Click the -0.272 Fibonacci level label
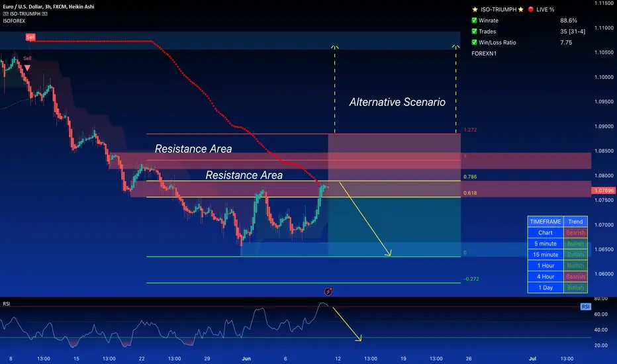The height and width of the screenshot is (364, 617). 471,279
